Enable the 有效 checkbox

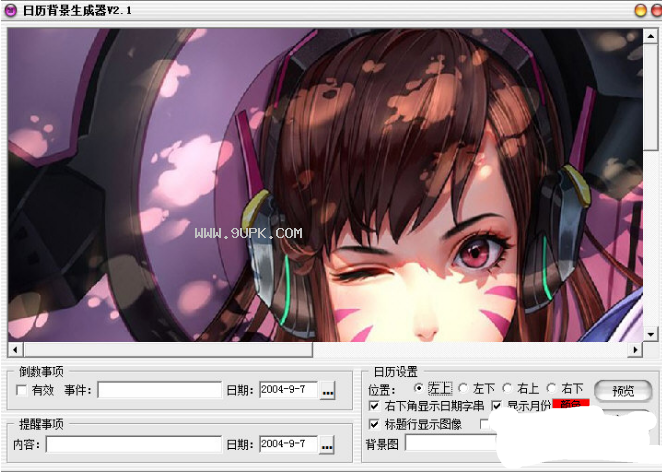pos(21,390)
